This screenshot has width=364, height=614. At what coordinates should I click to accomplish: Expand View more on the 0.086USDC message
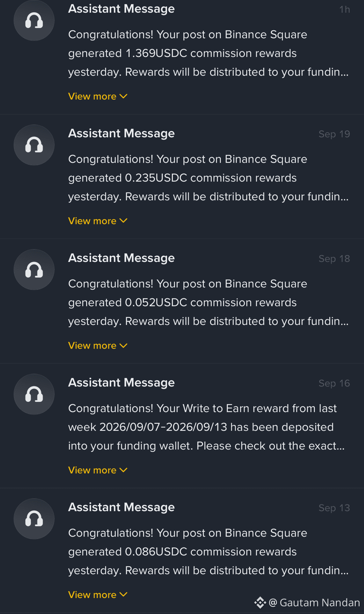(98, 594)
